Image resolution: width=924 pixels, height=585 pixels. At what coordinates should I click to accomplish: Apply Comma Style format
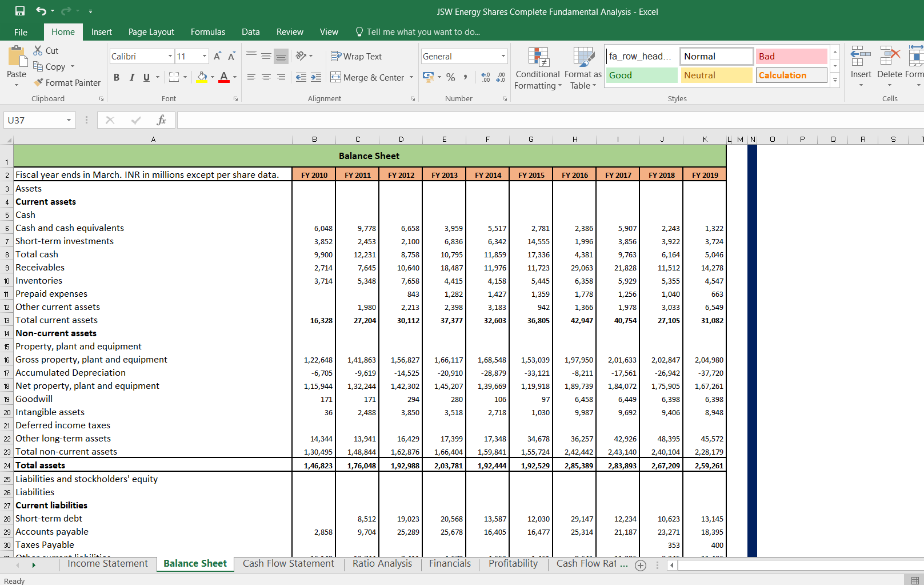pyautogui.click(x=466, y=77)
